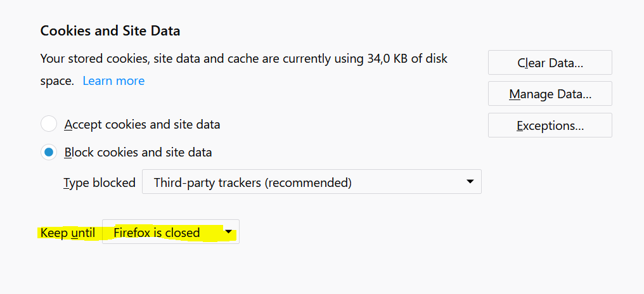Image resolution: width=644 pixels, height=294 pixels.
Task: Click the 'Firefox is closed' option text
Action: pos(157,233)
